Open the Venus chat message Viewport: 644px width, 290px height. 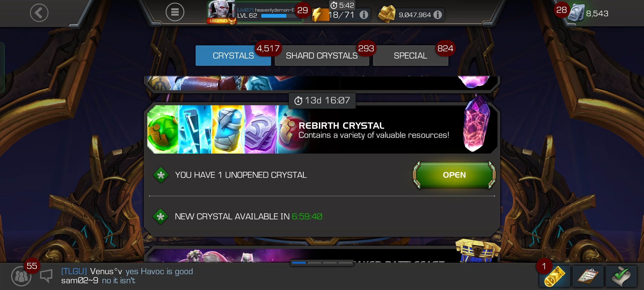coord(127,271)
